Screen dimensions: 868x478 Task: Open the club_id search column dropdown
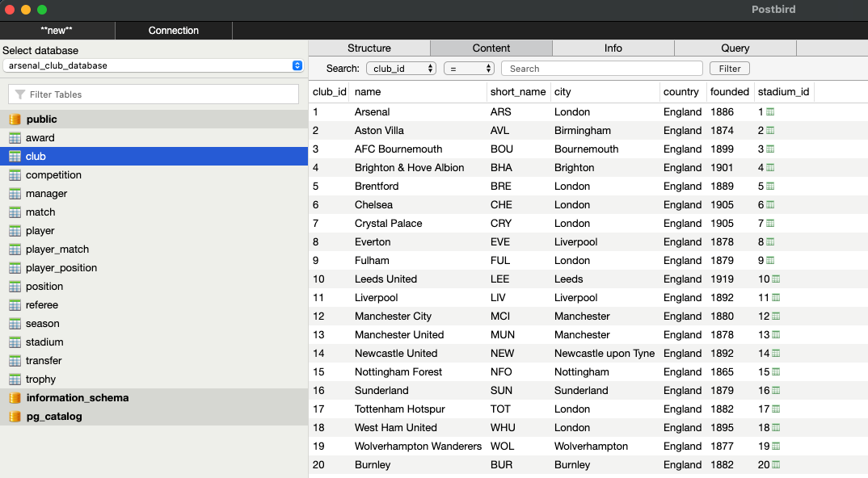tap(402, 69)
